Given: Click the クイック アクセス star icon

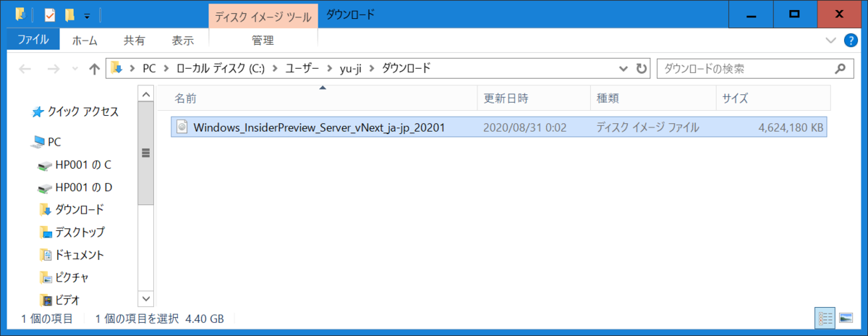Looking at the screenshot, I should [38, 112].
